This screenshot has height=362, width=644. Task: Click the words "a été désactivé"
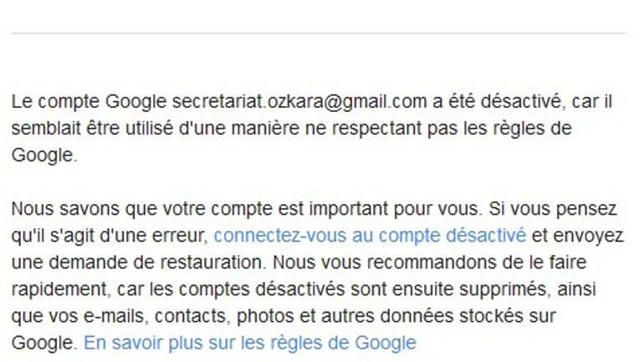[489, 102]
